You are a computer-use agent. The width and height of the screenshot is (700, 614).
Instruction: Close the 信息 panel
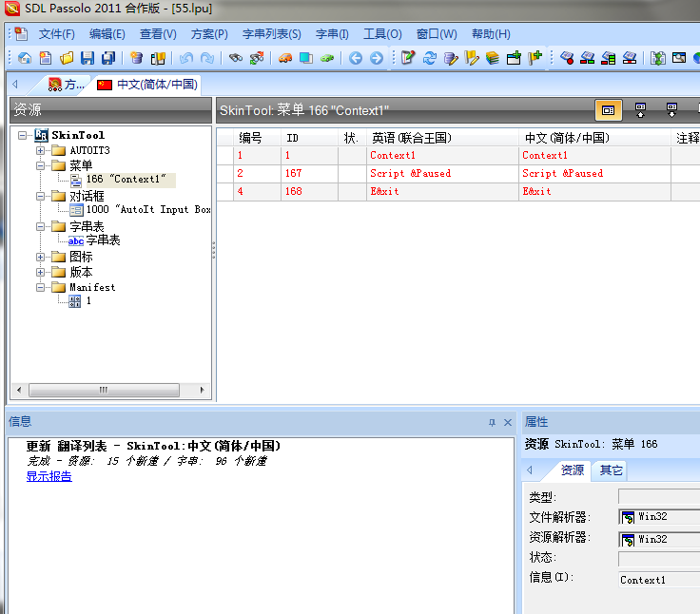point(508,422)
